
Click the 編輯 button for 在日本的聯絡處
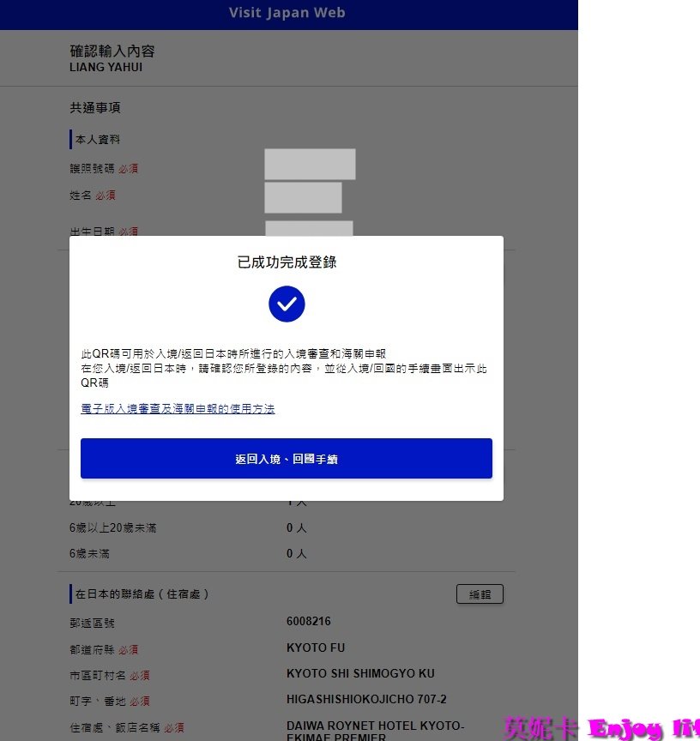click(x=479, y=594)
